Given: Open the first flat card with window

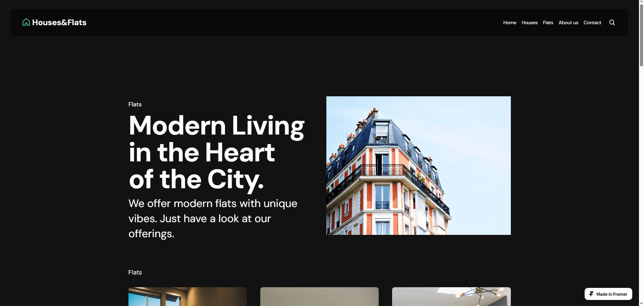Looking at the screenshot, I should [x=187, y=297].
